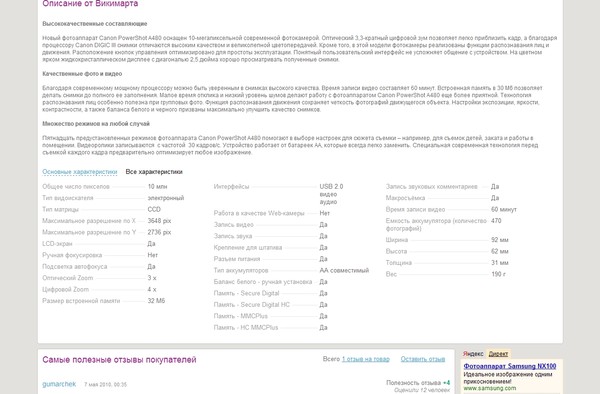This screenshot has width=600, height=394.
Task: Click the Директ label link
Action: (x=498, y=354)
